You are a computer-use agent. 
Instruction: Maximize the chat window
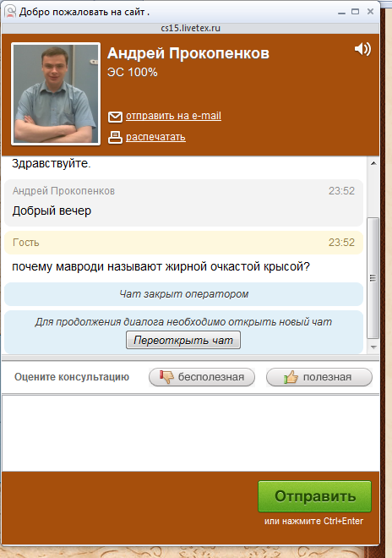[355, 11]
